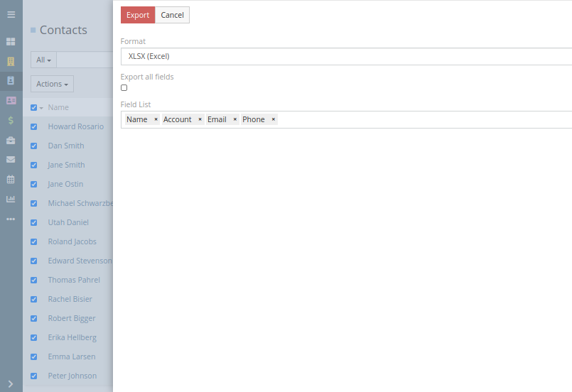Uncheck the Emma Larsen checkbox
Viewport: 572px width, 392px height.
[x=33, y=356]
